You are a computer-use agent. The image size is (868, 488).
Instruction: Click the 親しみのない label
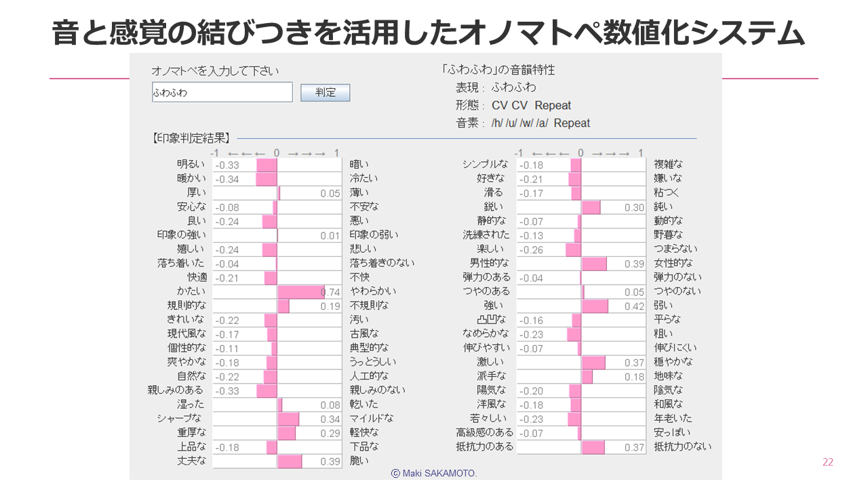click(378, 390)
